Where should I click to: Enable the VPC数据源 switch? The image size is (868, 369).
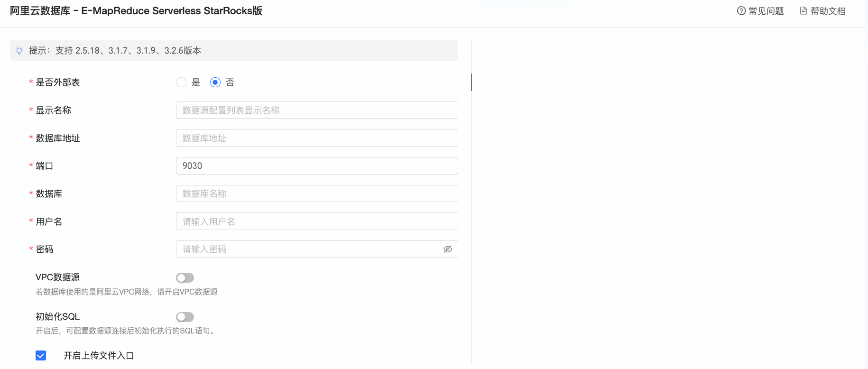(x=185, y=277)
